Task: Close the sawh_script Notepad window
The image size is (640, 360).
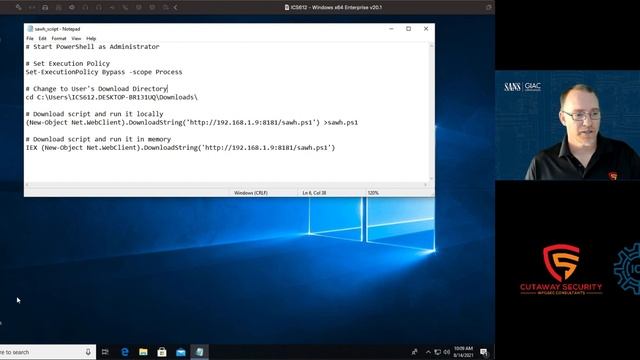Action: pos(426,29)
